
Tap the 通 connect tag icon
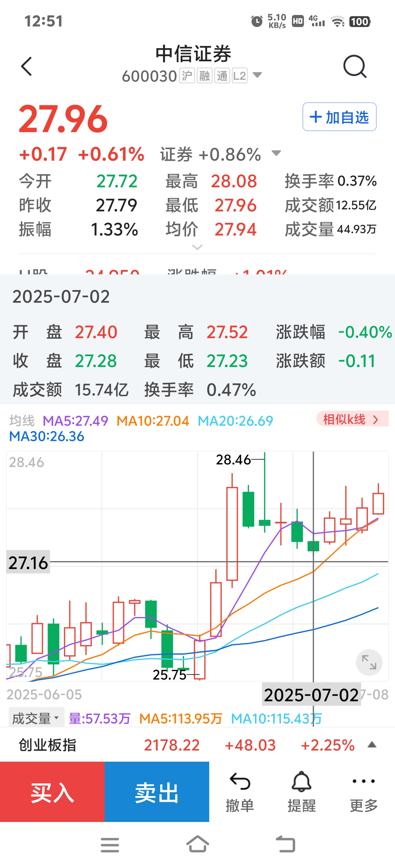click(222, 76)
